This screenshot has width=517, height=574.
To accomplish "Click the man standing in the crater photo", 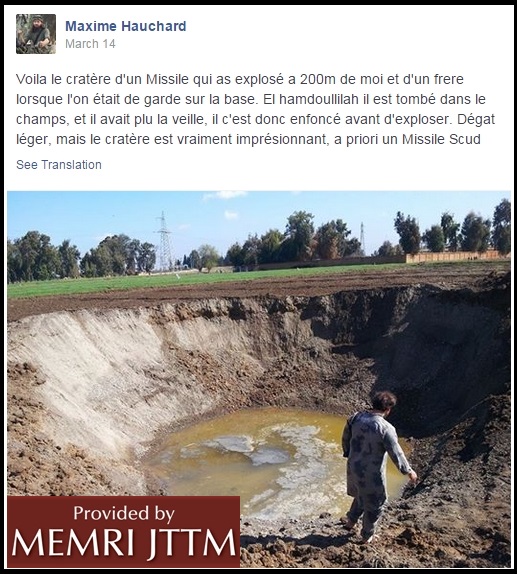I will click(x=377, y=466).
